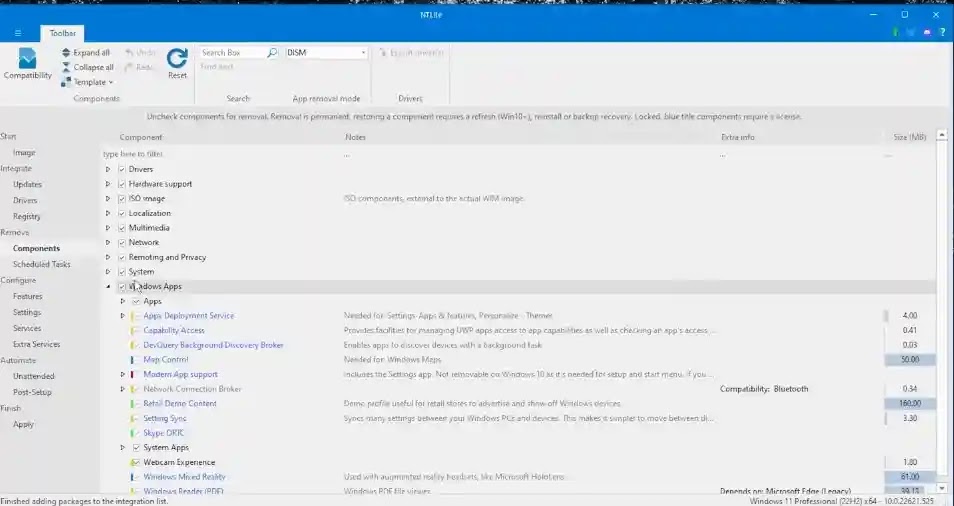Viewport: 954px width, 506px height.
Task: Click the vertical scrollbar up arrow
Action: pos(942,134)
